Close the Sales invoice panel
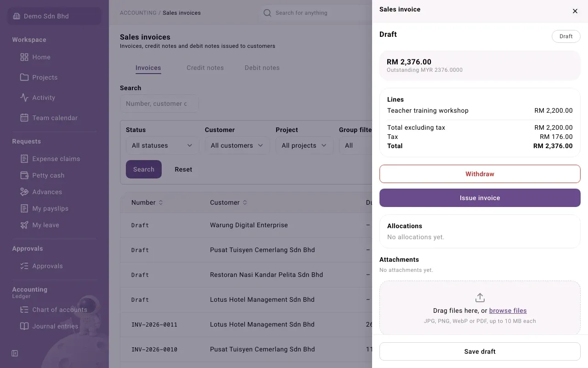The width and height of the screenshot is (588, 368). coord(575,11)
